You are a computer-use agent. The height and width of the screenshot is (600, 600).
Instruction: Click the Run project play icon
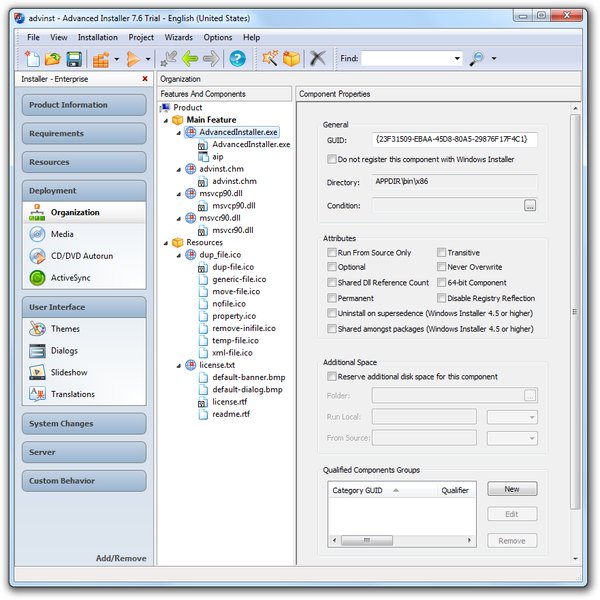[134, 59]
